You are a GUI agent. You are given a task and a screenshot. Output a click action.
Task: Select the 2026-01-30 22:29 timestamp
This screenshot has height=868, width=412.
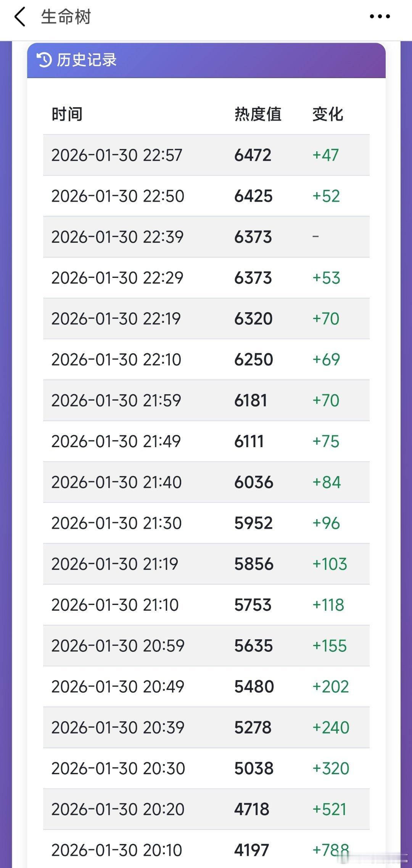click(x=117, y=278)
